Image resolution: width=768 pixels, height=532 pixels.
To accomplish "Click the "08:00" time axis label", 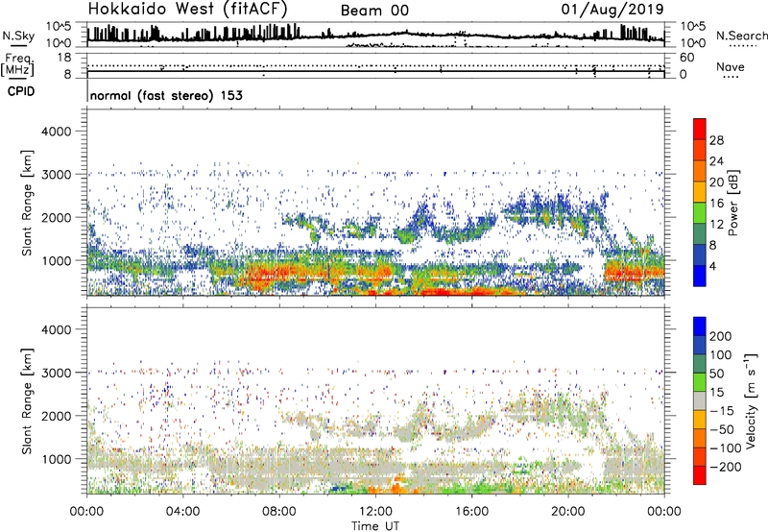I will point(278,512).
